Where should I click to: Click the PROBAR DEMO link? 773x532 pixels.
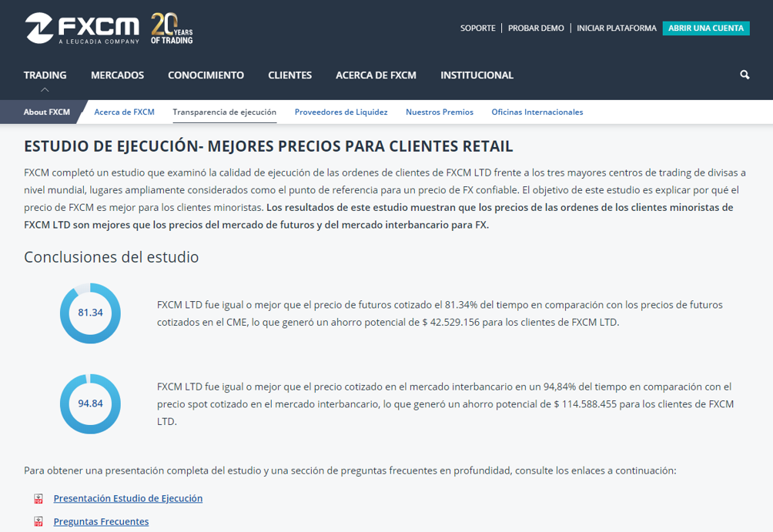pyautogui.click(x=536, y=28)
